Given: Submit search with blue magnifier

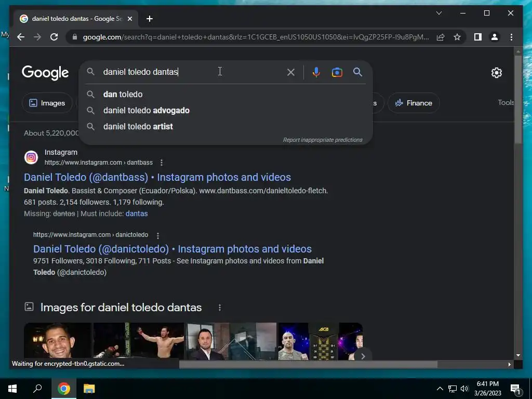Looking at the screenshot, I should pos(357,72).
